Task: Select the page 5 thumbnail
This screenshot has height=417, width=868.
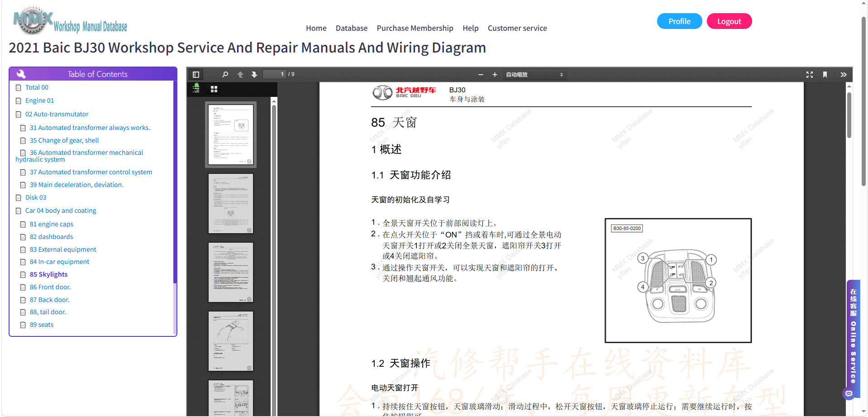Action: (x=231, y=398)
